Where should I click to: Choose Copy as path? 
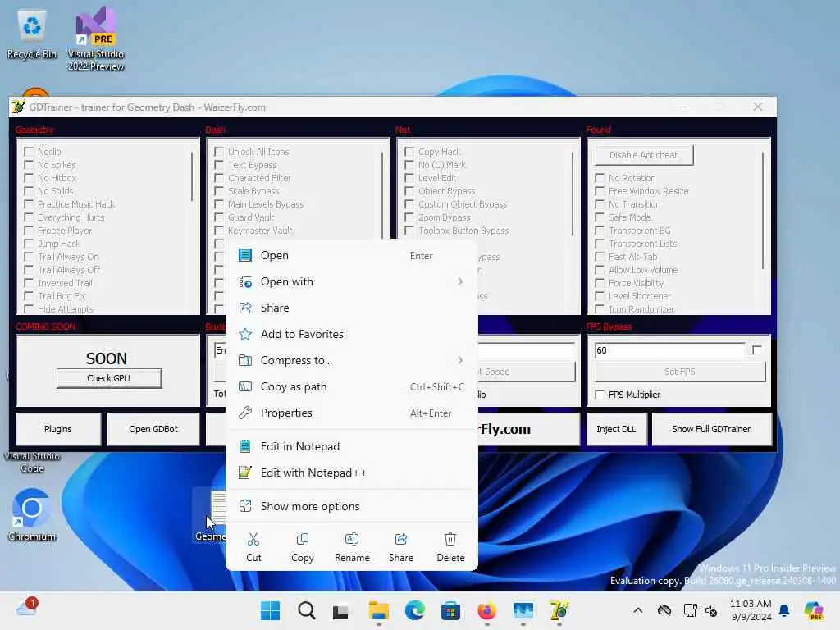click(351, 387)
